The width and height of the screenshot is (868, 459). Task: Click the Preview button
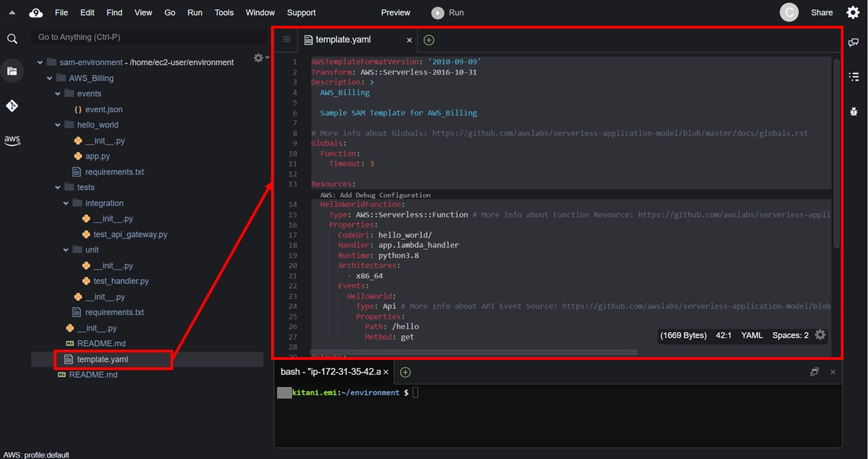click(395, 12)
